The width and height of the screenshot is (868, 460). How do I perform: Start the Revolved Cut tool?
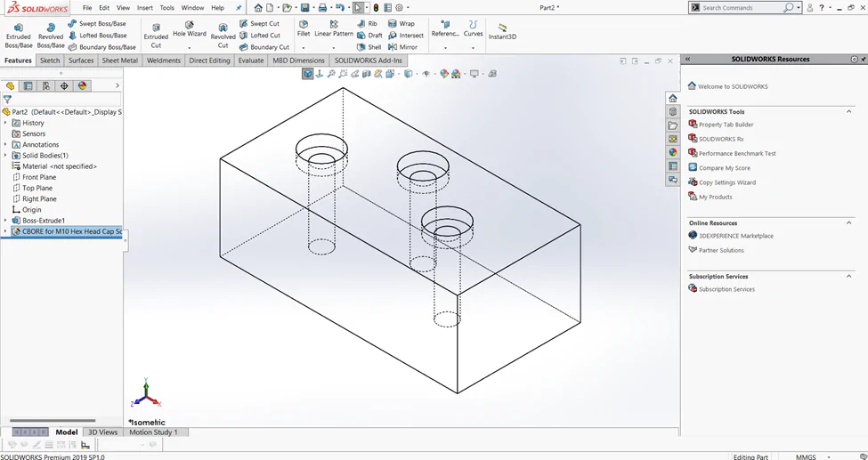223,36
